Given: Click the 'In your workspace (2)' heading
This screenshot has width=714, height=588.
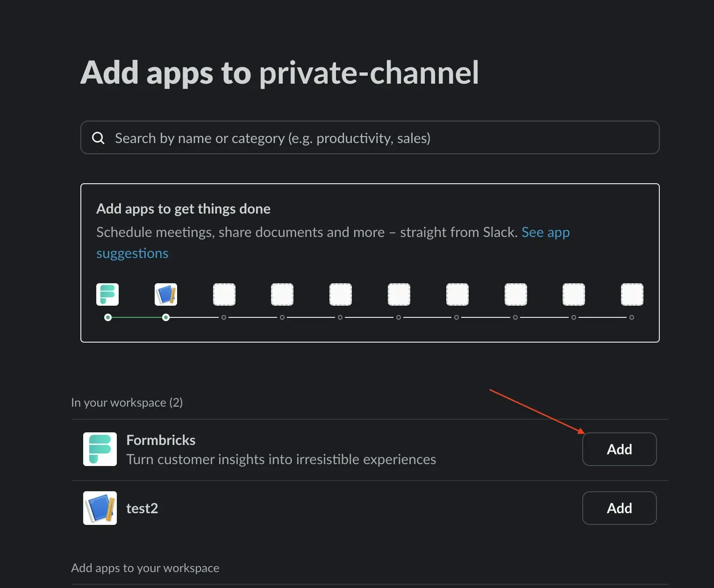Looking at the screenshot, I should click(127, 402).
